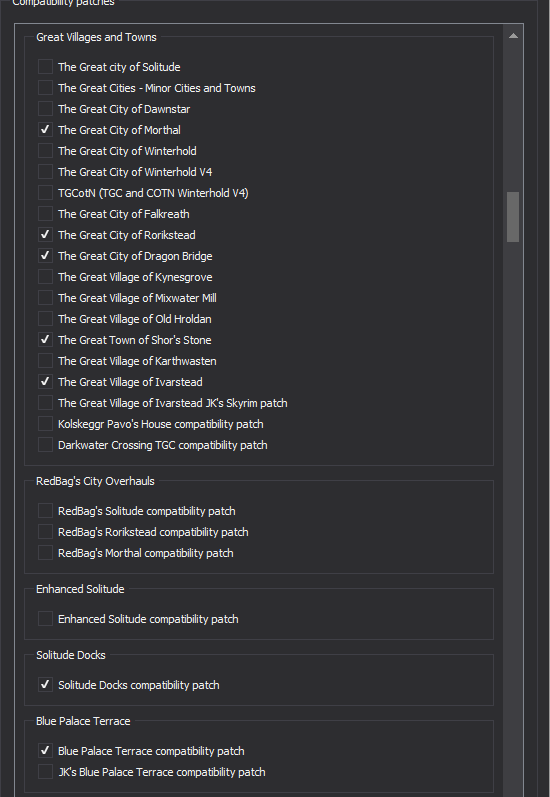Enable Kolskeggr Pavo's House compatibility patch

pyautogui.click(x=45, y=423)
